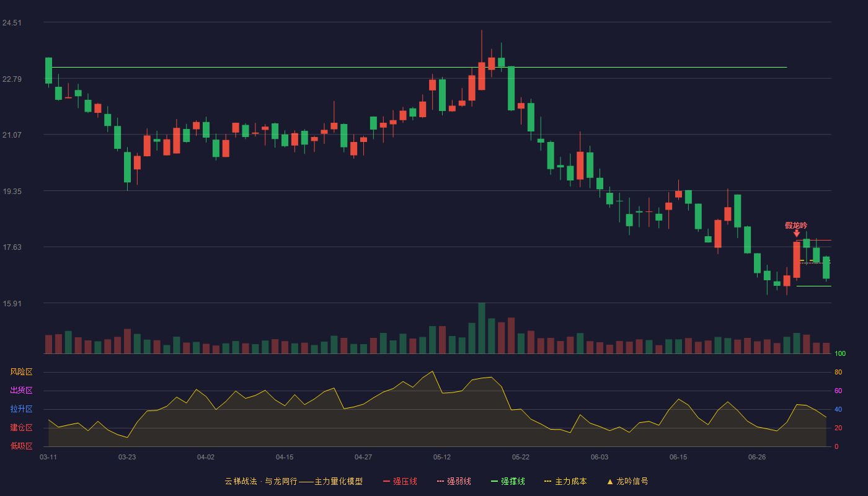The width and height of the screenshot is (868, 496).
Task: Toggle the 强弱线 legend series
Action: [x=454, y=481]
